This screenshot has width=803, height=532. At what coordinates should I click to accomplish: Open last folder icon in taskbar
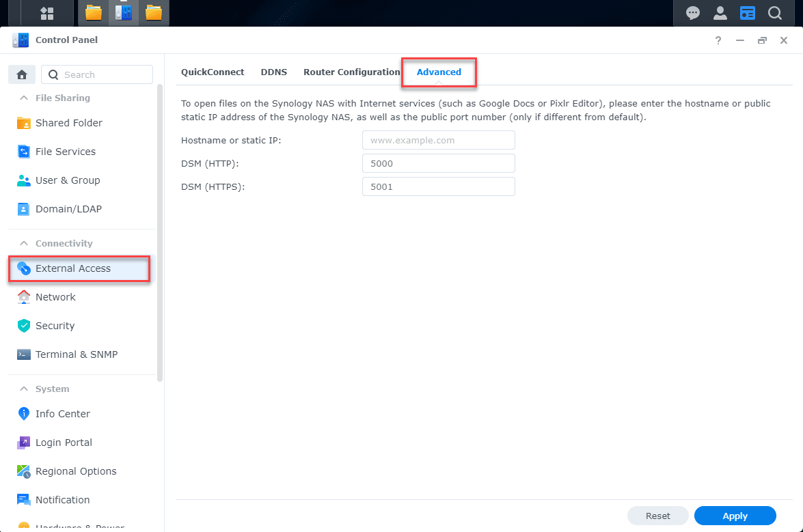(154, 13)
